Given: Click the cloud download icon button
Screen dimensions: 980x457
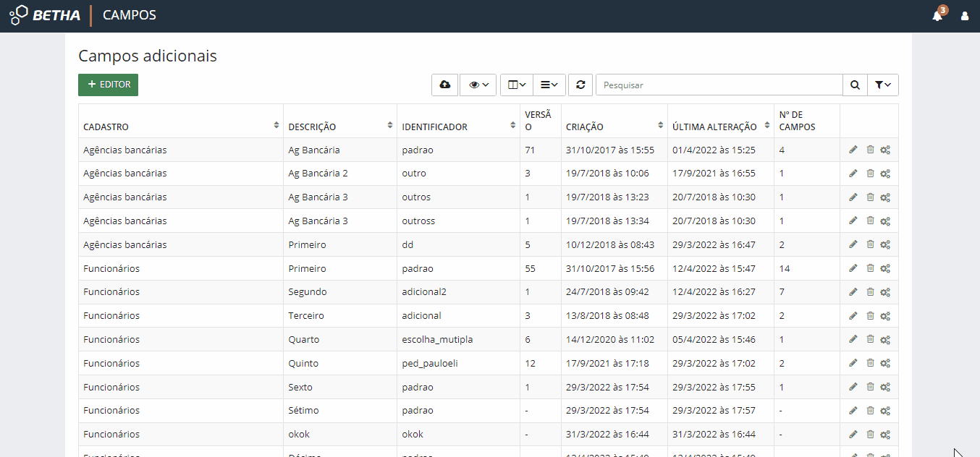Looking at the screenshot, I should pyautogui.click(x=444, y=85).
